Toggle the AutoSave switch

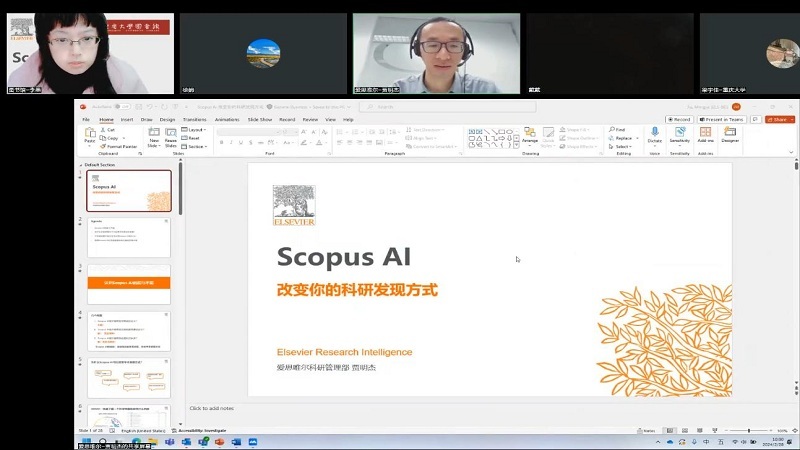pyautogui.click(x=123, y=107)
